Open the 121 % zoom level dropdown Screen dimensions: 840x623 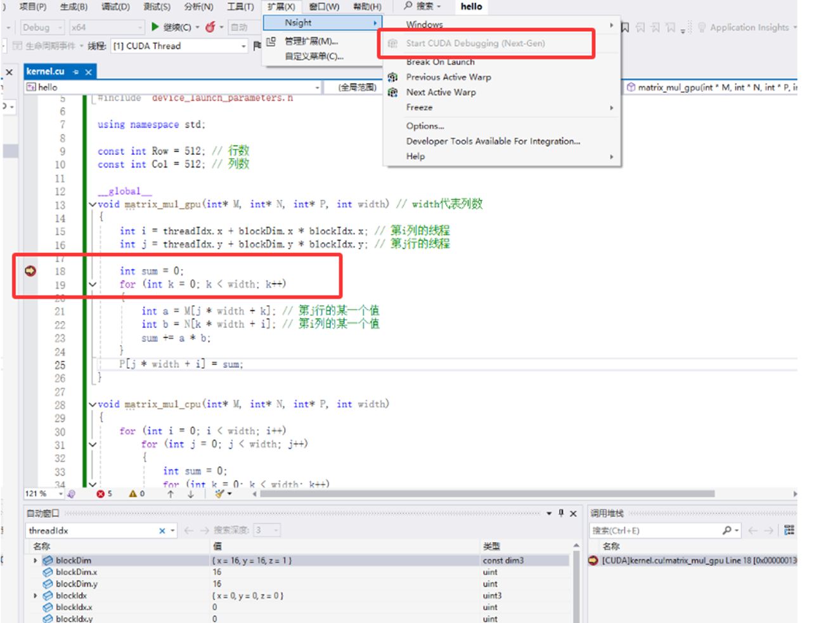coord(60,494)
